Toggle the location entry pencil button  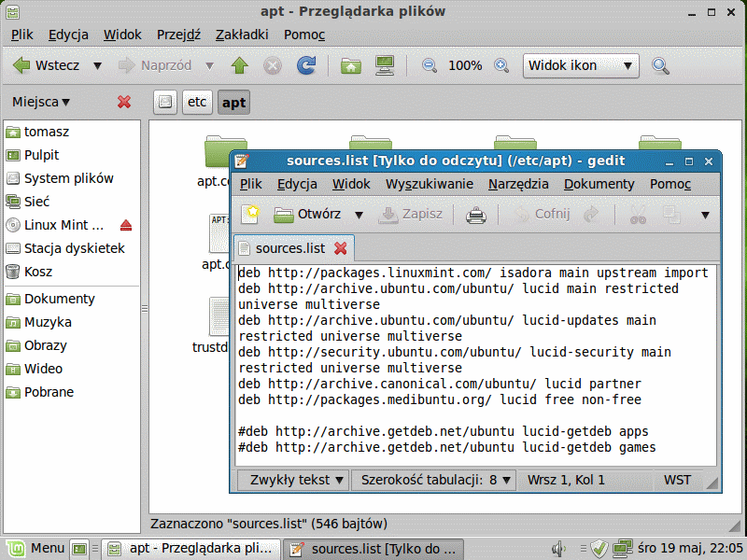(163, 102)
